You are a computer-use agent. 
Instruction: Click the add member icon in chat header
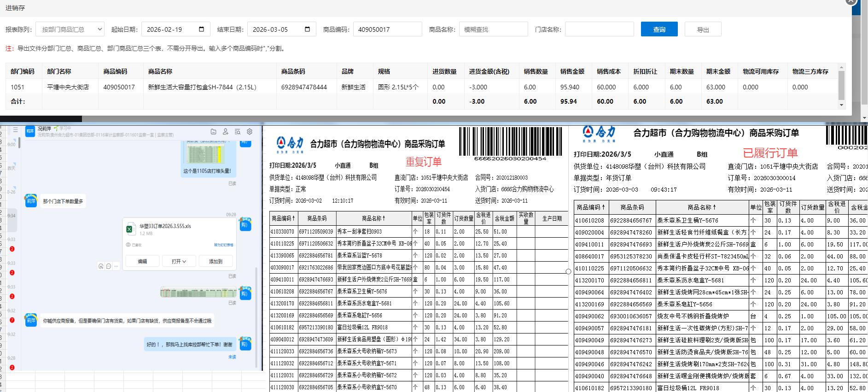[225, 132]
